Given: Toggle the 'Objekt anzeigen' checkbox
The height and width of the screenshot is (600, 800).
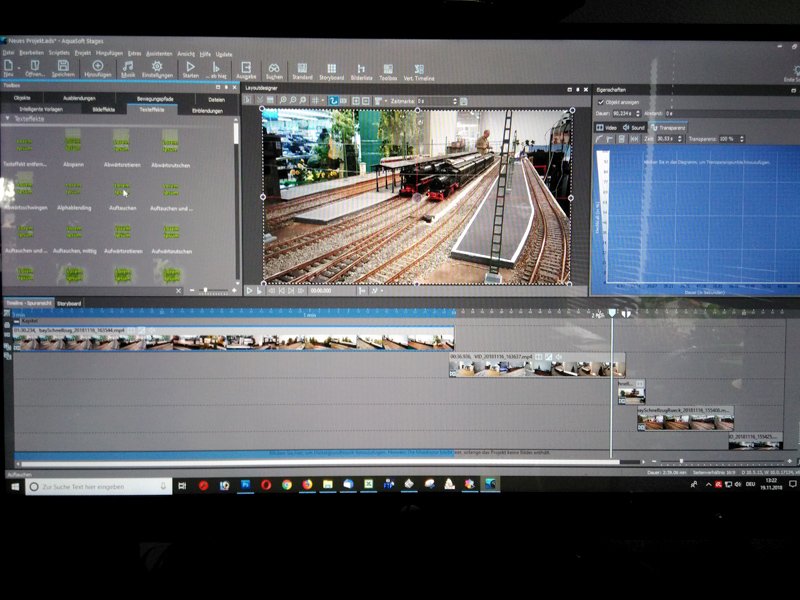Looking at the screenshot, I should [601, 102].
